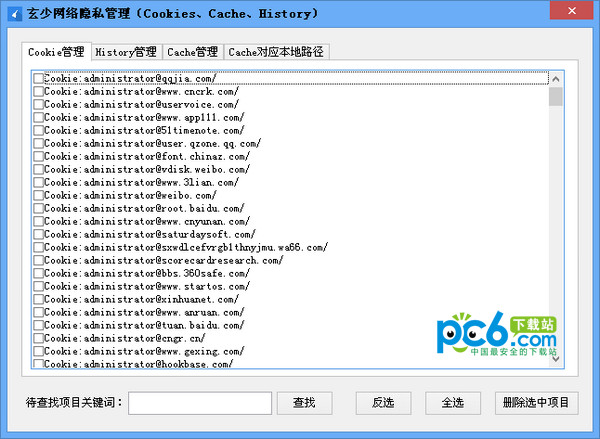Click the 删除选中项目 delete button

[x=536, y=403]
